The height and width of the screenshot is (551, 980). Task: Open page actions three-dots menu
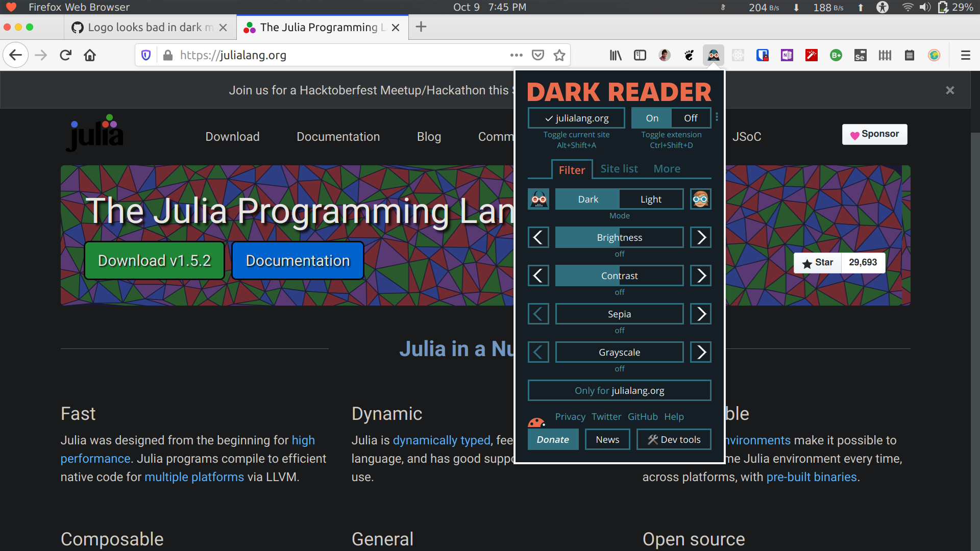(517, 55)
